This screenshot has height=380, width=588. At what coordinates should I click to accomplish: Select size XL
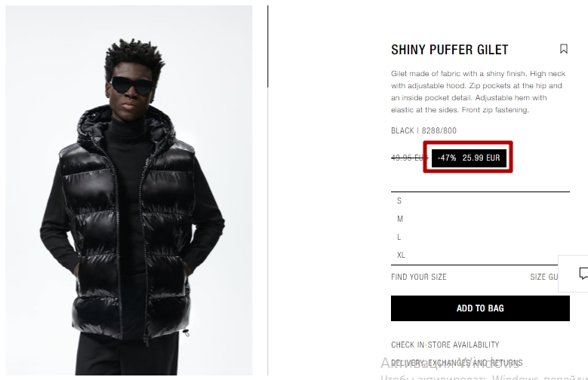[x=480, y=255]
